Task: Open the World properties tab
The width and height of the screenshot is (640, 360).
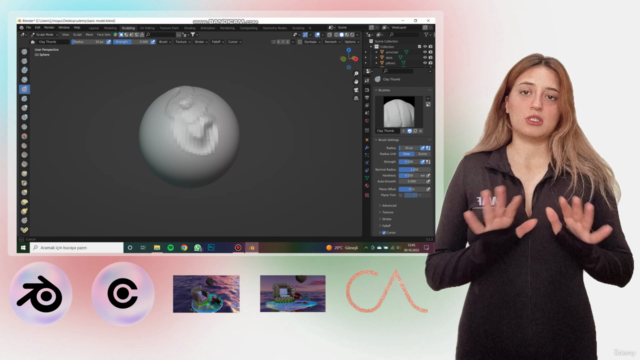Action: [367, 121]
